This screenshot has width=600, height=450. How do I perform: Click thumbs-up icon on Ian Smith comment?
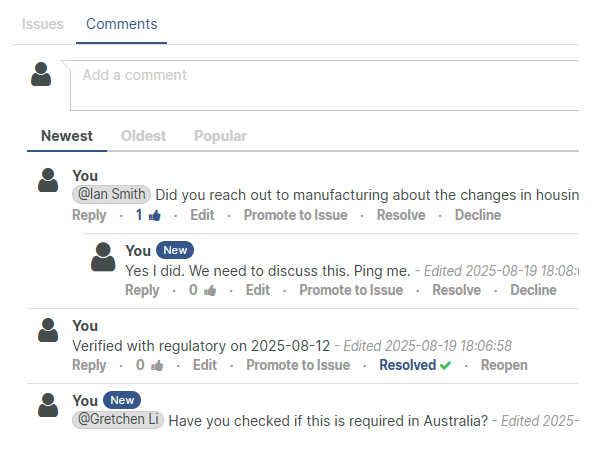pyautogui.click(x=155, y=216)
